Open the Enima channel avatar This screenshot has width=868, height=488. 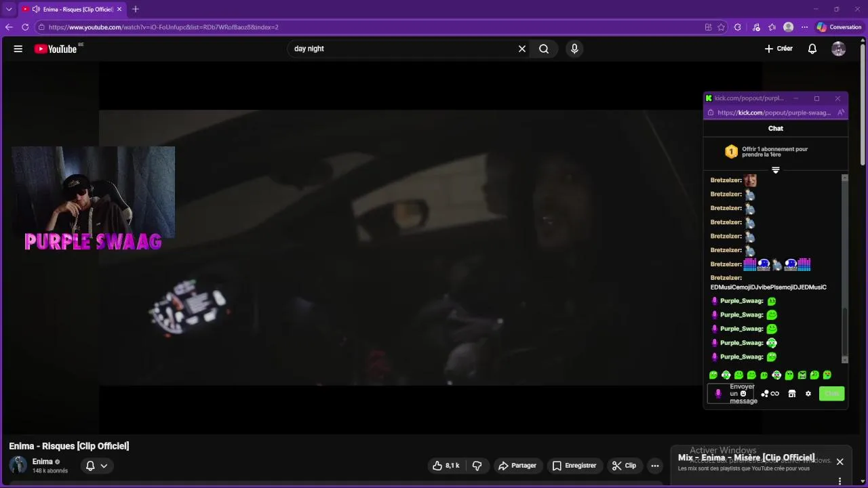pos(18,465)
